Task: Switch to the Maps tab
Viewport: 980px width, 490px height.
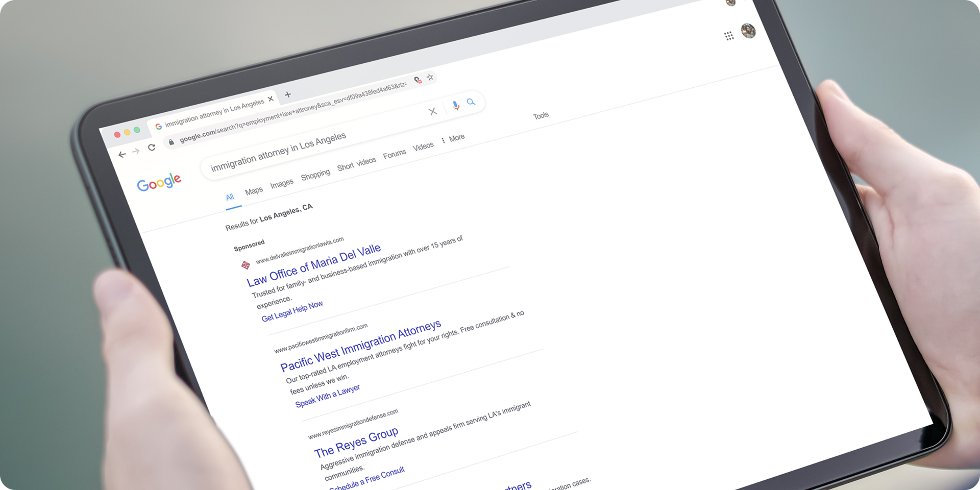Action: point(254,191)
